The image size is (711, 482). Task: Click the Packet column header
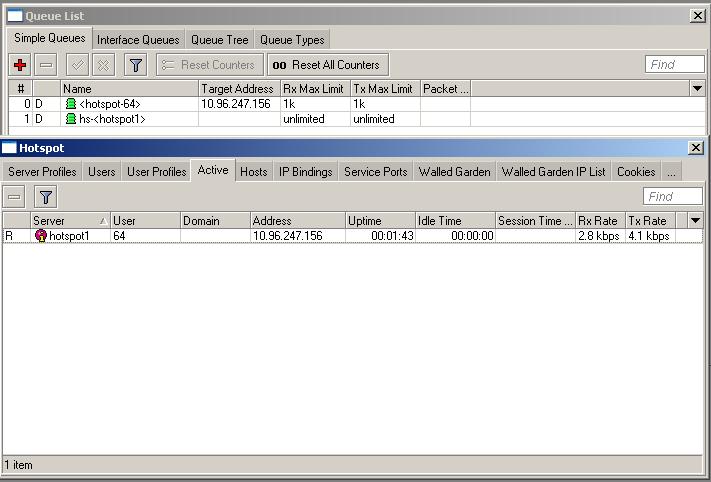pos(445,88)
